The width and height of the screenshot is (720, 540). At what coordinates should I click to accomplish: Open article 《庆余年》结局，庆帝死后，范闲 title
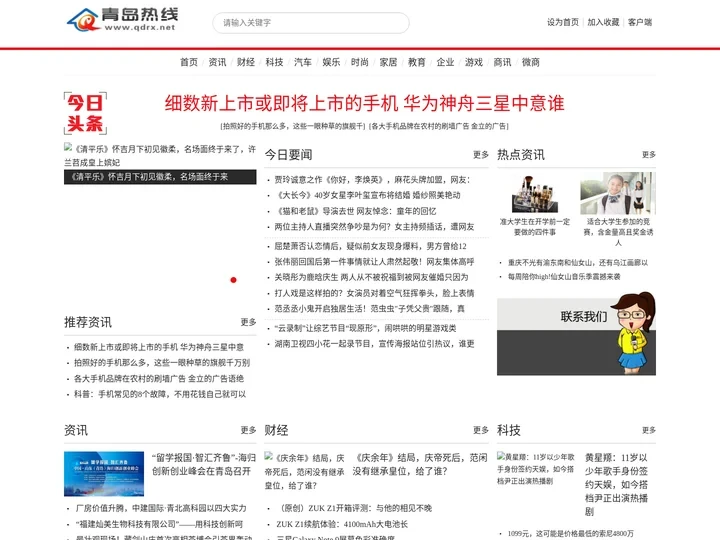420,464
